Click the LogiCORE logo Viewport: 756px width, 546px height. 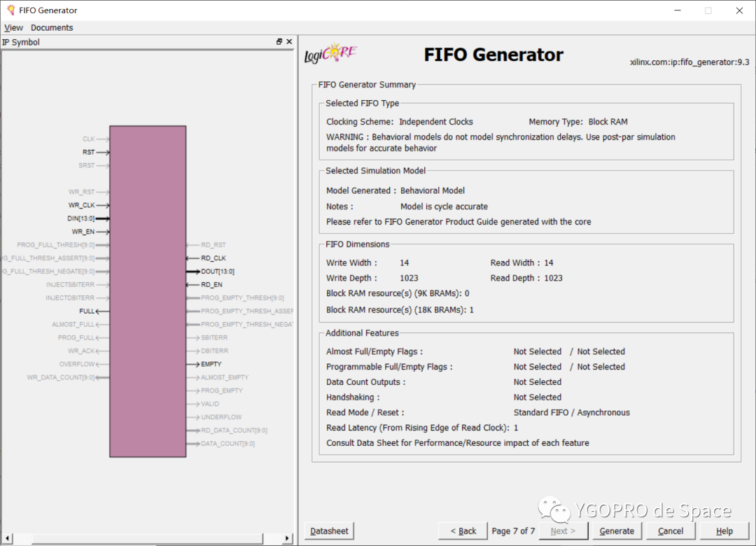coord(330,53)
